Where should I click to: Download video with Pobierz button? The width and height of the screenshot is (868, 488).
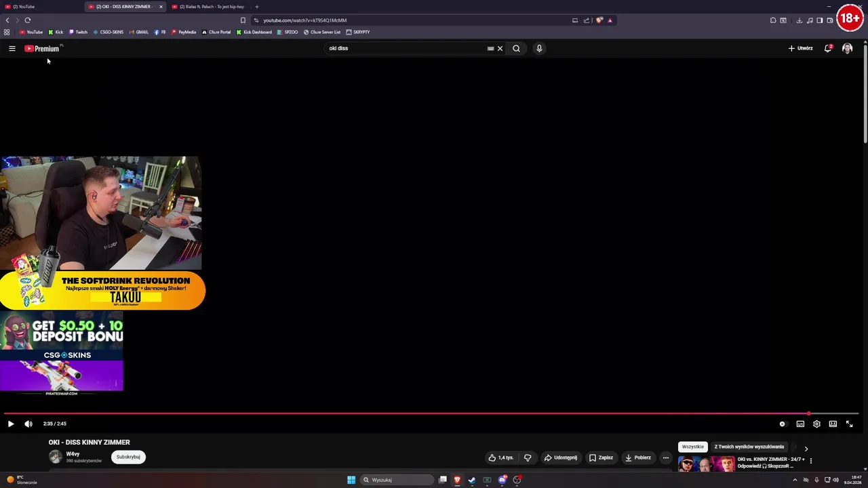[x=638, y=457]
